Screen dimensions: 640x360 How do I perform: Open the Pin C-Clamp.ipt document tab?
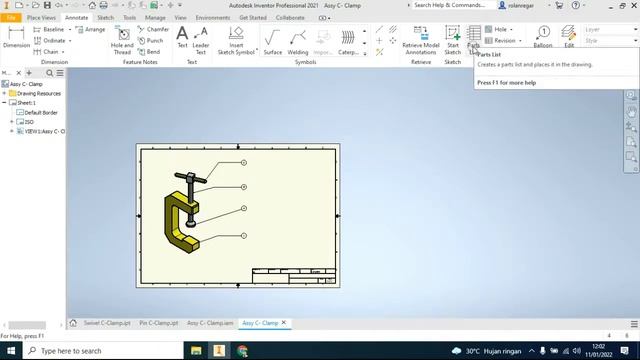159,323
